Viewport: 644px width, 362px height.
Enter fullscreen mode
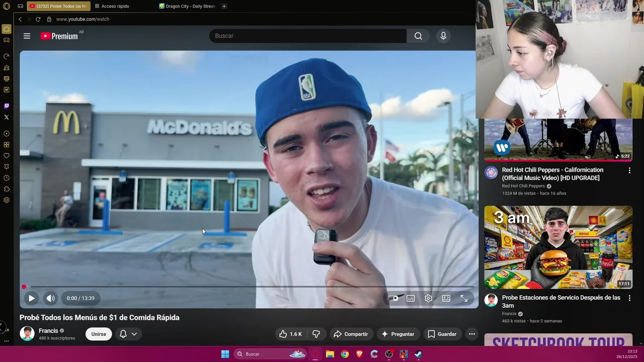[x=464, y=298]
